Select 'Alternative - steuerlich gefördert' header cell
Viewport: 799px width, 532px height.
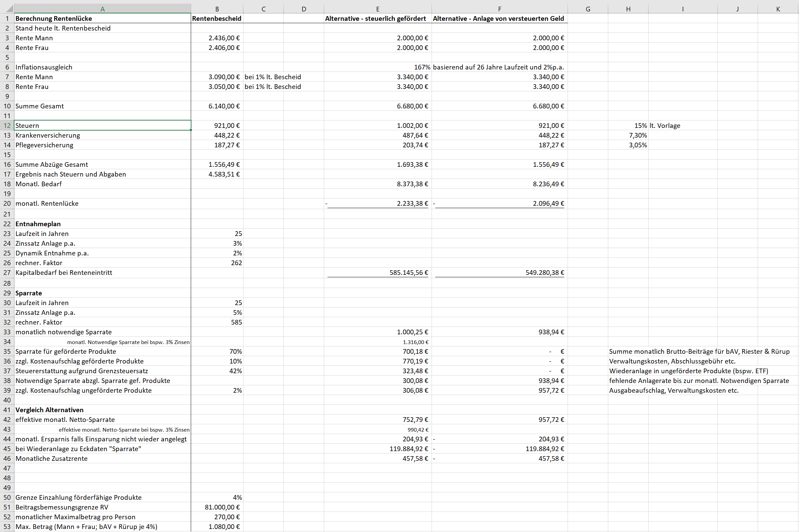point(375,19)
